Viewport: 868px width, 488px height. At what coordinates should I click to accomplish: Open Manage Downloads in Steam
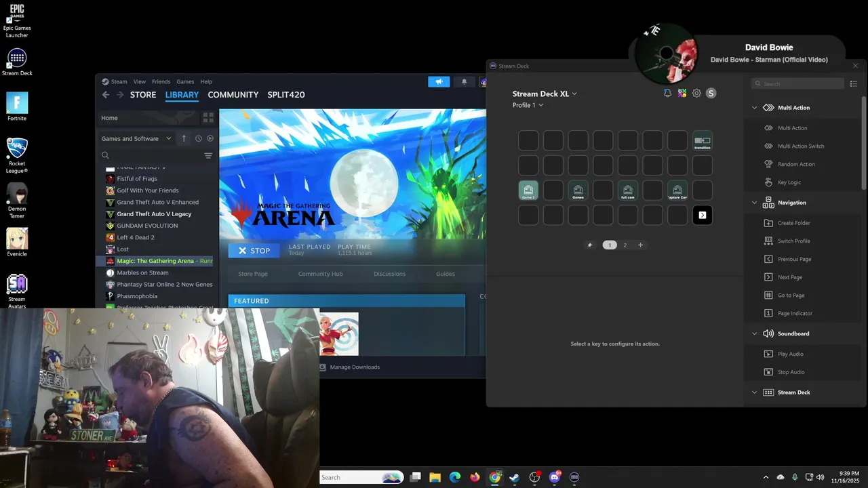pyautogui.click(x=350, y=367)
